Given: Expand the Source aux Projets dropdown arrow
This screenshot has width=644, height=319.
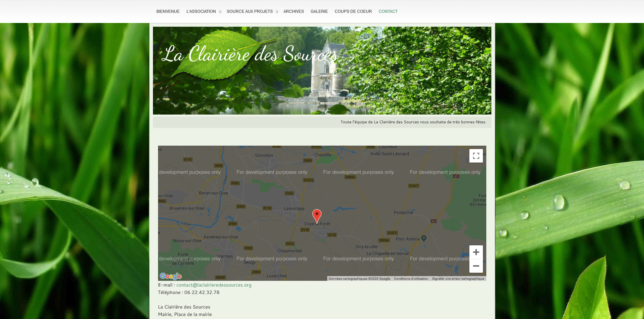Looking at the screenshot, I should coord(277,12).
